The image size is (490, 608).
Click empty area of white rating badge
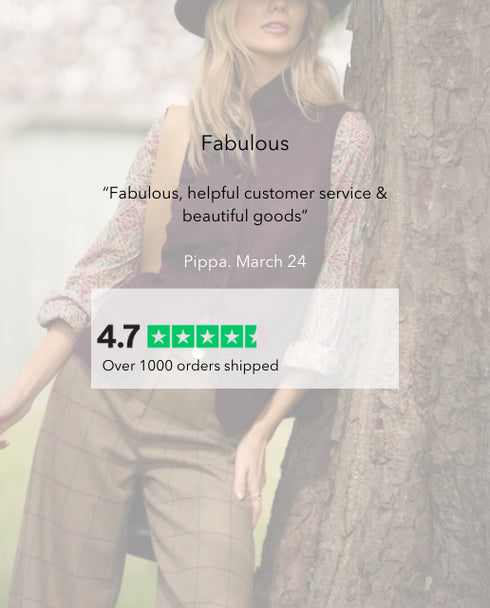point(337,338)
